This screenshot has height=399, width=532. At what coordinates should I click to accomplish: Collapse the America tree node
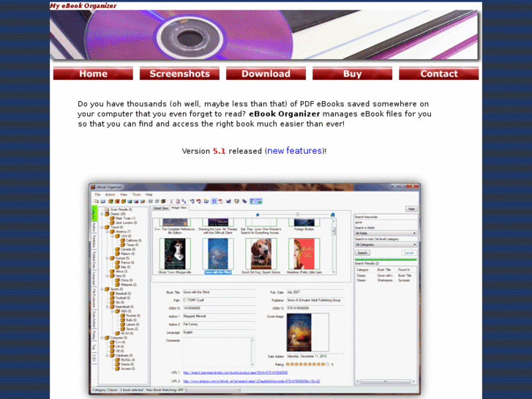[108, 231]
